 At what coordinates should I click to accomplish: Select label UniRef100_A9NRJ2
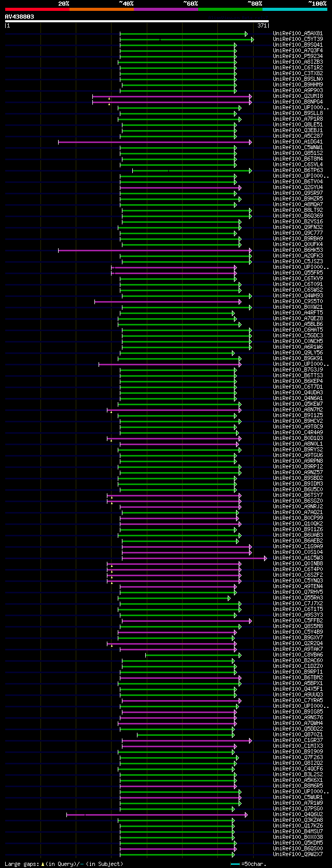click(298, 507)
